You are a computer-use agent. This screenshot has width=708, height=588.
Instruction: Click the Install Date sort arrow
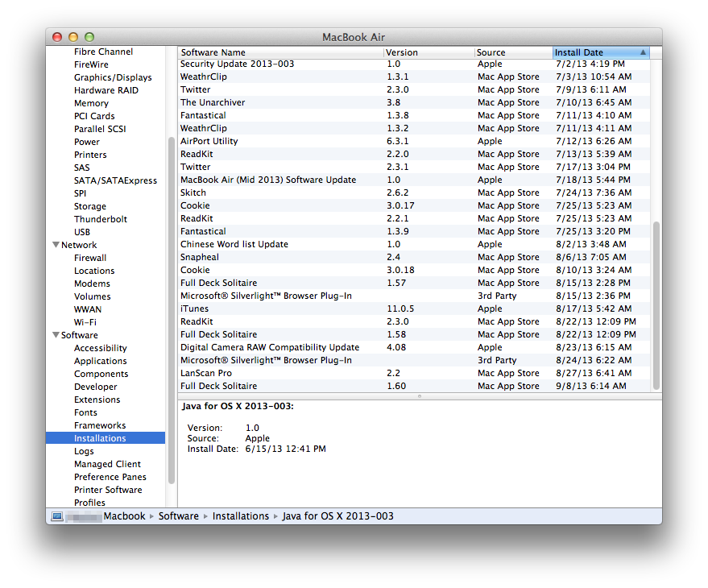click(x=643, y=52)
